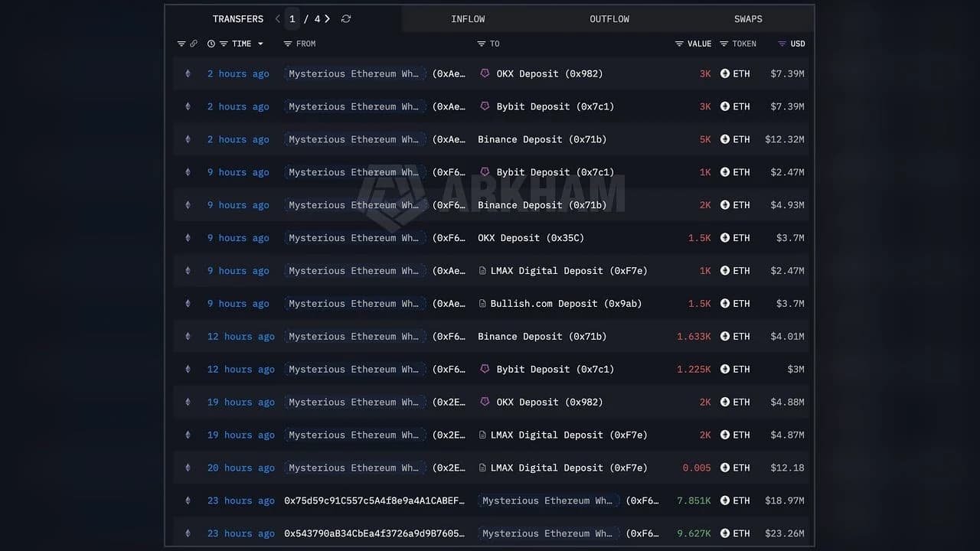The width and height of the screenshot is (980, 551).
Task: Click the entity icon beside Bybit Deposit in the 1.225K row
Action: 485,369
